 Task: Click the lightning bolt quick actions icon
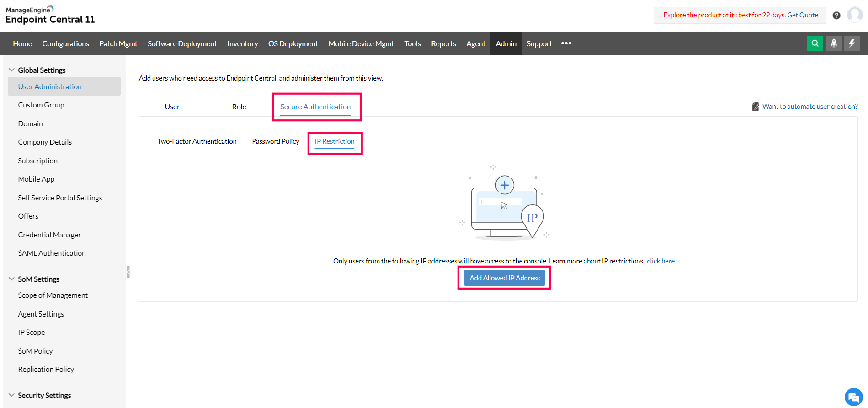(x=852, y=43)
